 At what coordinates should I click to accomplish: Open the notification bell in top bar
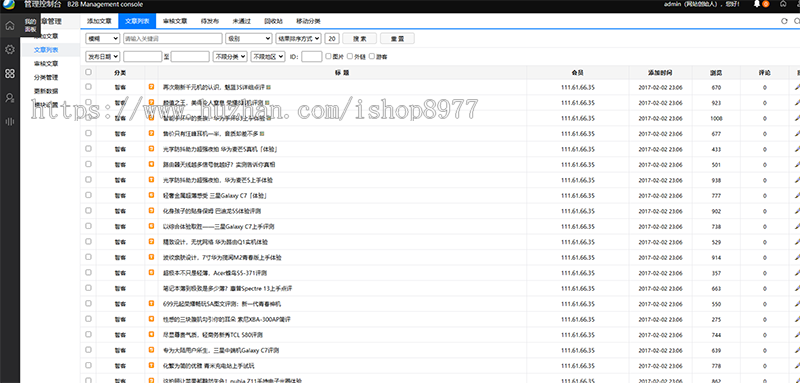pos(757,4)
